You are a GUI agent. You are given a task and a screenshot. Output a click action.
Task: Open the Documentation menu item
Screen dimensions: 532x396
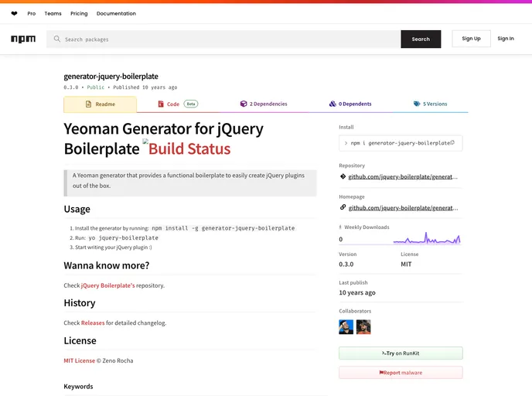pyautogui.click(x=116, y=14)
